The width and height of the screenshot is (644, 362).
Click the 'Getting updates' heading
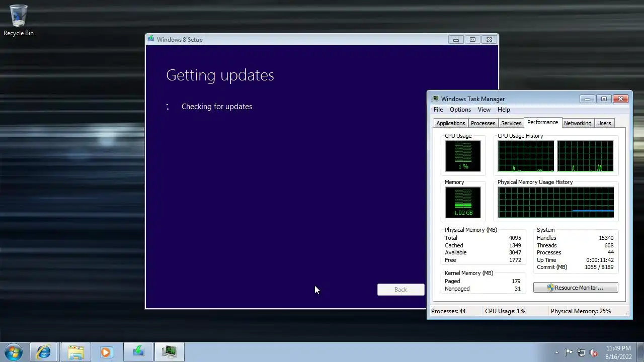click(x=220, y=75)
